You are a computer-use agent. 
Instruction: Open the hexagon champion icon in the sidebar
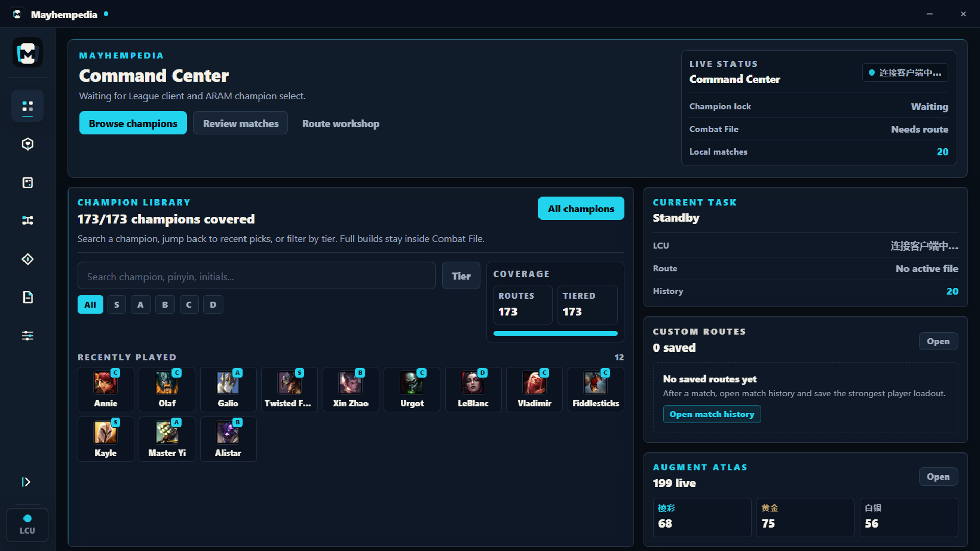pos(28,144)
